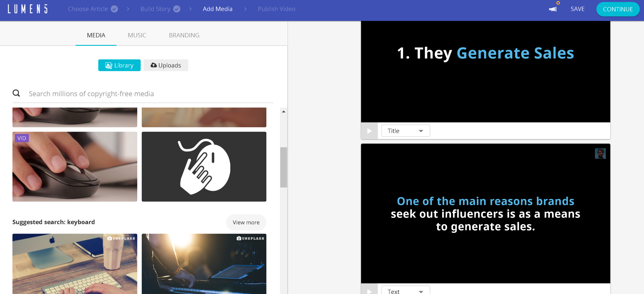Switch to the MUSIC tab
This screenshot has height=294, width=644.
[137, 35]
